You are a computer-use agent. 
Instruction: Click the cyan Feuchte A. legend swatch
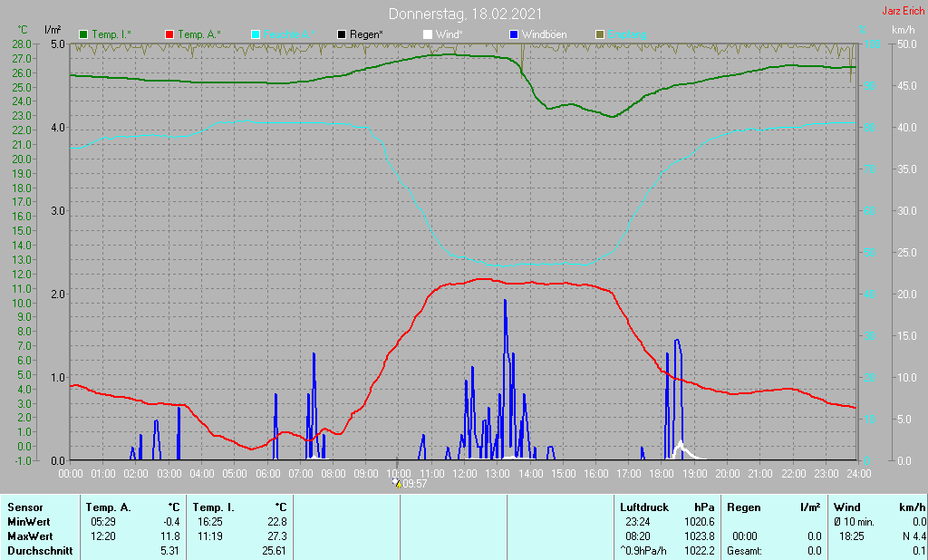pyautogui.click(x=256, y=35)
